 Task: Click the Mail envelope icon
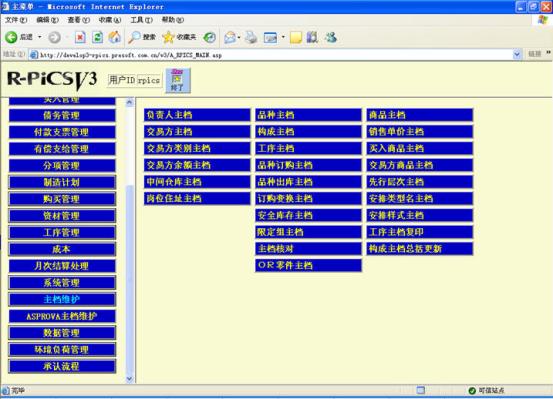point(230,37)
